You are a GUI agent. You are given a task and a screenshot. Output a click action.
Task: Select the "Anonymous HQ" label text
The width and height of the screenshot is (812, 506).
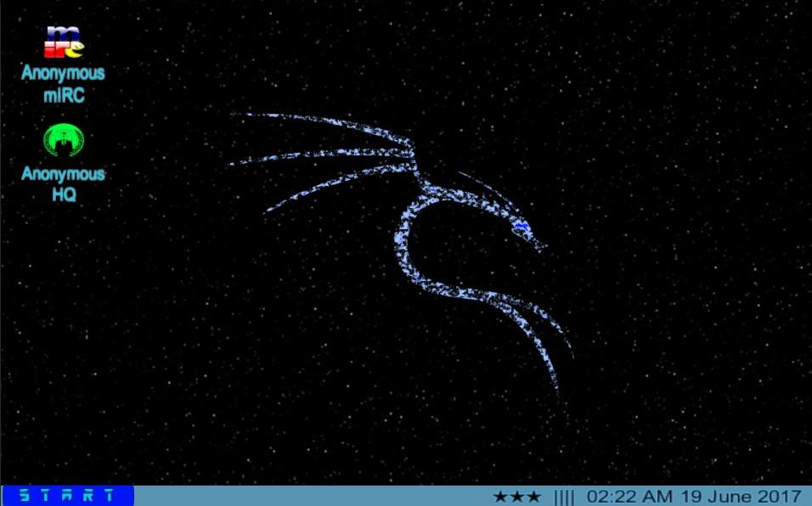[63, 184]
